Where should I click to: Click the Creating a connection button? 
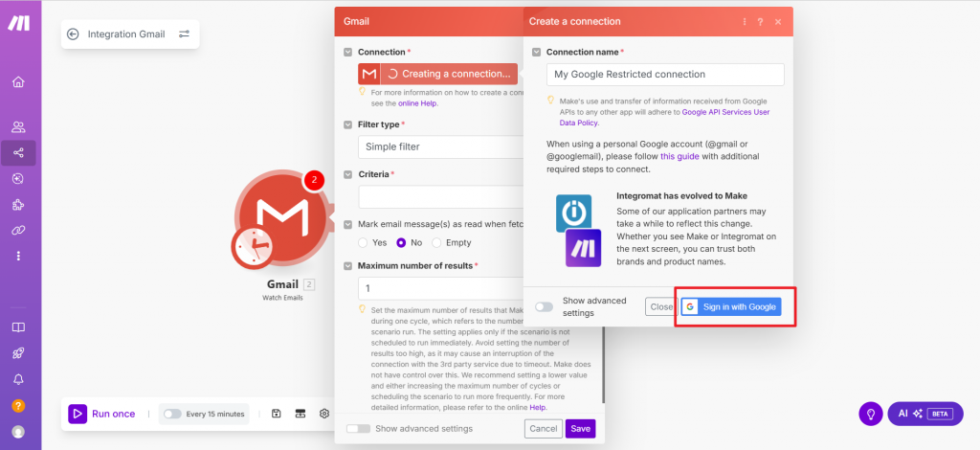point(437,74)
